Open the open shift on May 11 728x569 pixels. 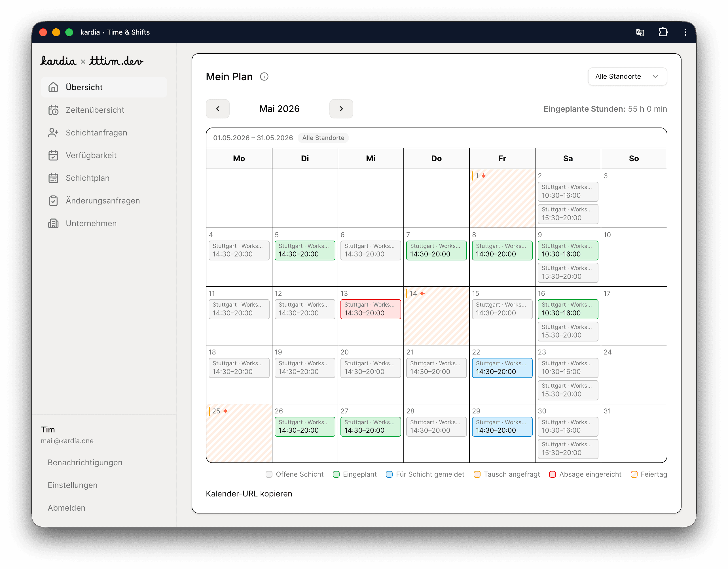click(x=239, y=309)
